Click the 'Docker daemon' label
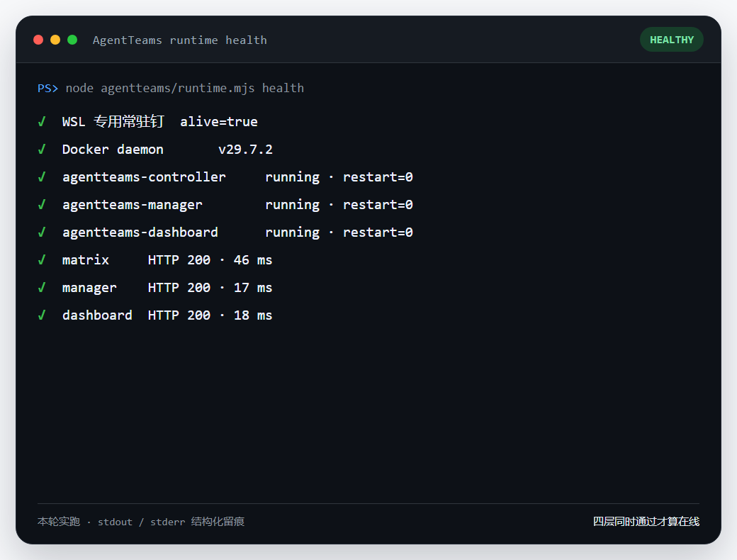This screenshot has height=560, width=737. pyautogui.click(x=113, y=150)
